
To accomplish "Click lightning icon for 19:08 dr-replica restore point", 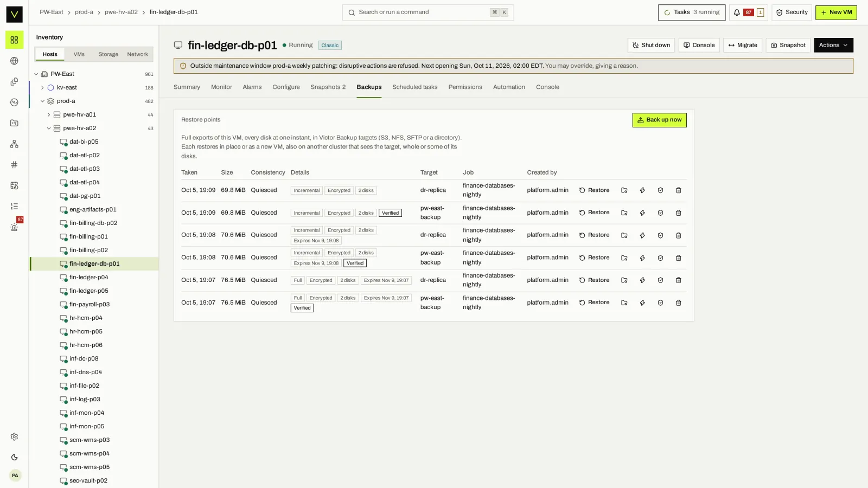I will point(642,235).
